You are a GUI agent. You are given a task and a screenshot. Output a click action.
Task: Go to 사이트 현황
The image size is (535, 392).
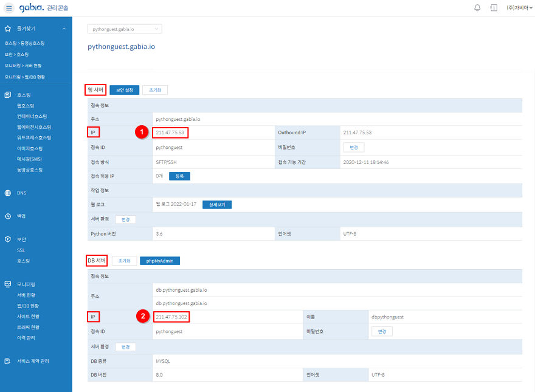click(x=28, y=317)
